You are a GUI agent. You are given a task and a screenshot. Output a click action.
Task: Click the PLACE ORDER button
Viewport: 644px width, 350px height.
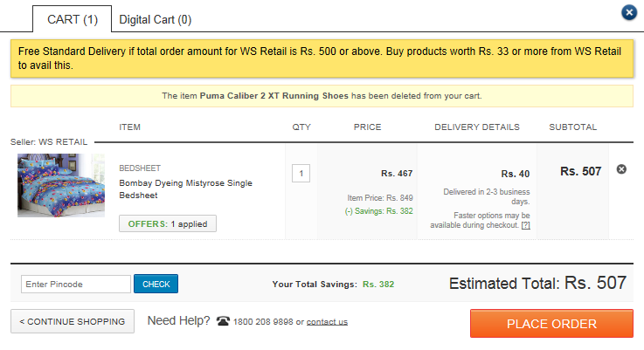point(551,324)
